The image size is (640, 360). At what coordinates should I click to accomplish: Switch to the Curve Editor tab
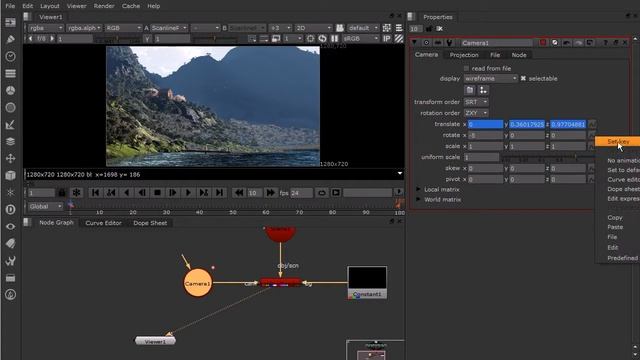click(x=103, y=223)
